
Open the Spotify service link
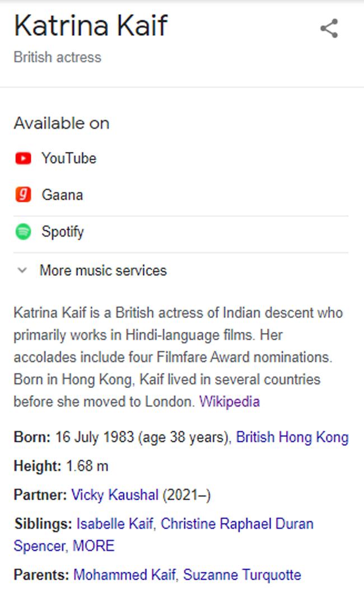(62, 232)
